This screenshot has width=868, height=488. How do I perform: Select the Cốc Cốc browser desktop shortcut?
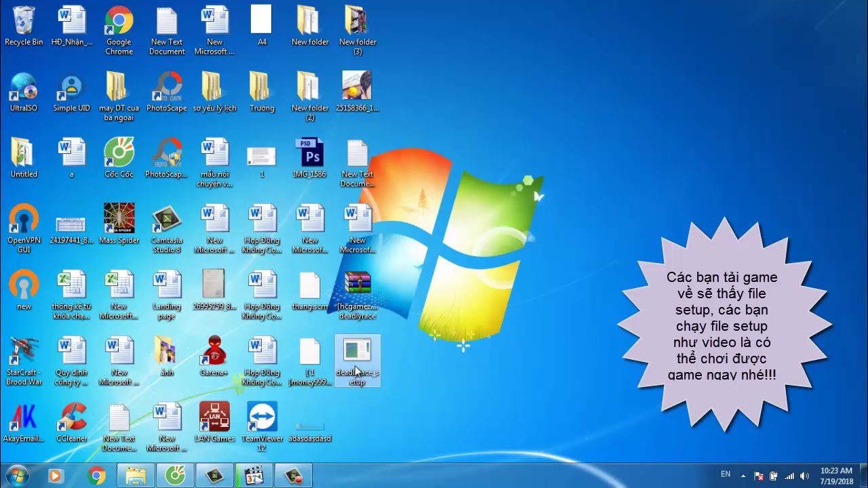click(x=119, y=158)
